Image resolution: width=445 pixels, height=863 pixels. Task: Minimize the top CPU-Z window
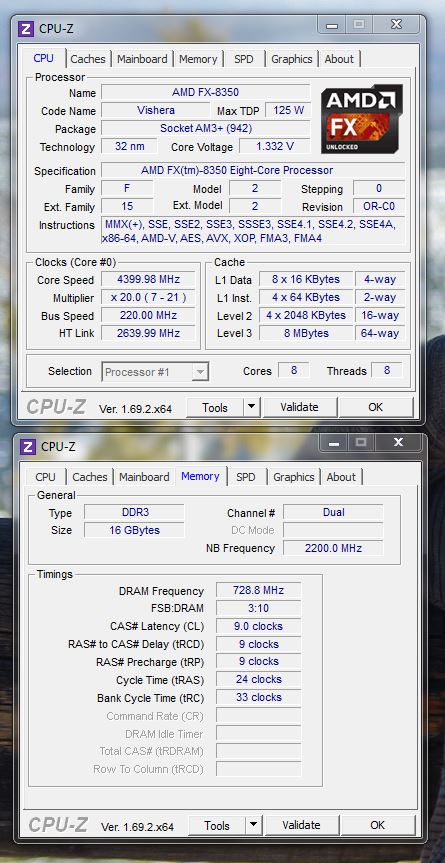(x=331, y=25)
